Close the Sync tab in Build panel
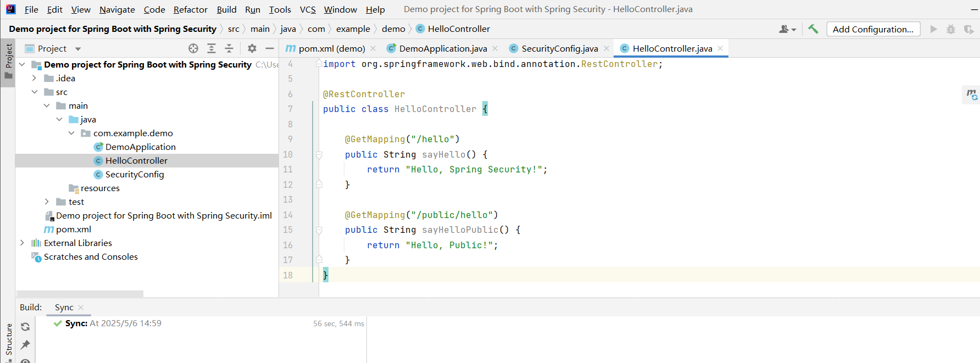This screenshot has height=363, width=980. [81, 308]
